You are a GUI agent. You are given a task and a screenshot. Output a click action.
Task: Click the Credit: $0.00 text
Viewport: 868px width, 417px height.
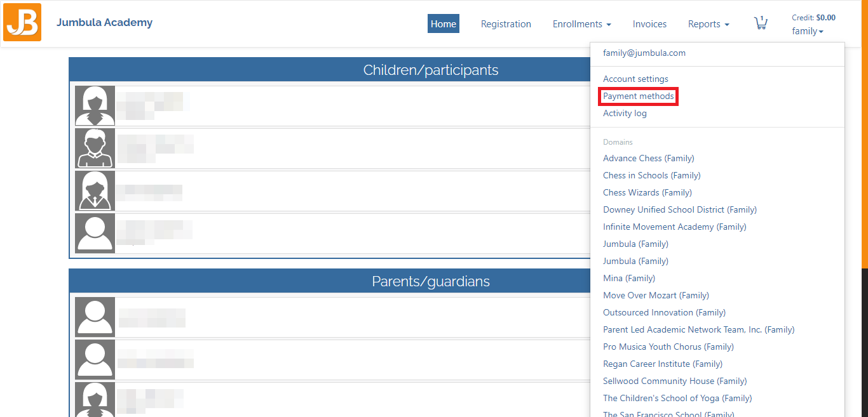pos(814,18)
